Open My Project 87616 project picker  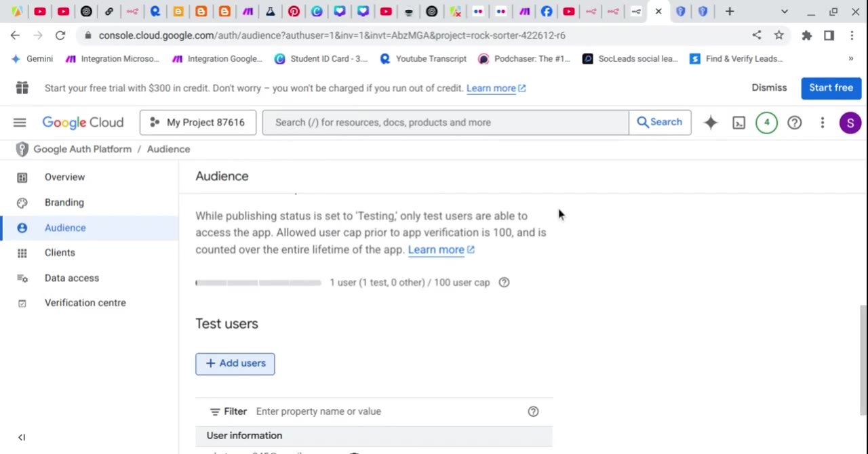tap(198, 123)
